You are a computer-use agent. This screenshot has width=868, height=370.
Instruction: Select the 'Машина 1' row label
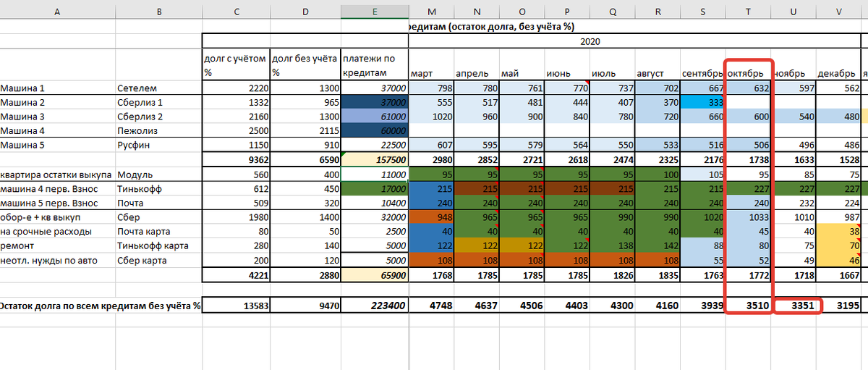point(58,88)
